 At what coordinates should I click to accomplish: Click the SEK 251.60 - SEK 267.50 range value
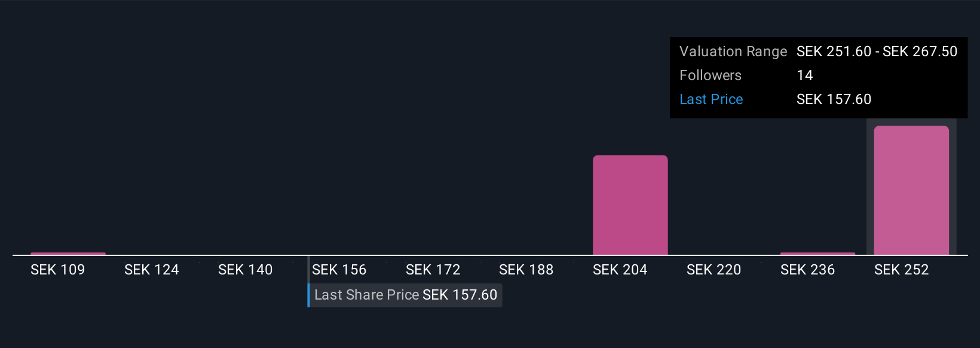[x=877, y=51]
